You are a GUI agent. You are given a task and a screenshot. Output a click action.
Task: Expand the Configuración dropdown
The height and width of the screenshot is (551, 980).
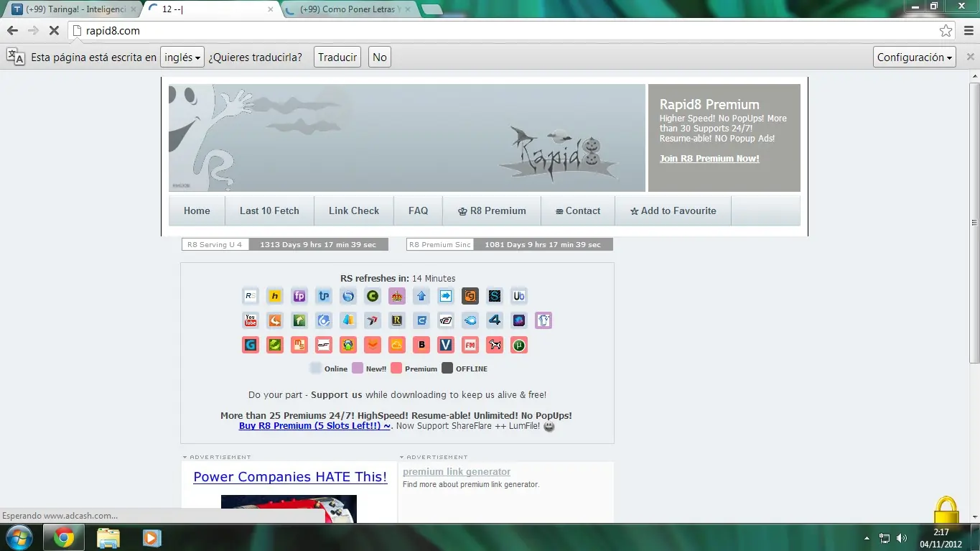[x=915, y=57]
